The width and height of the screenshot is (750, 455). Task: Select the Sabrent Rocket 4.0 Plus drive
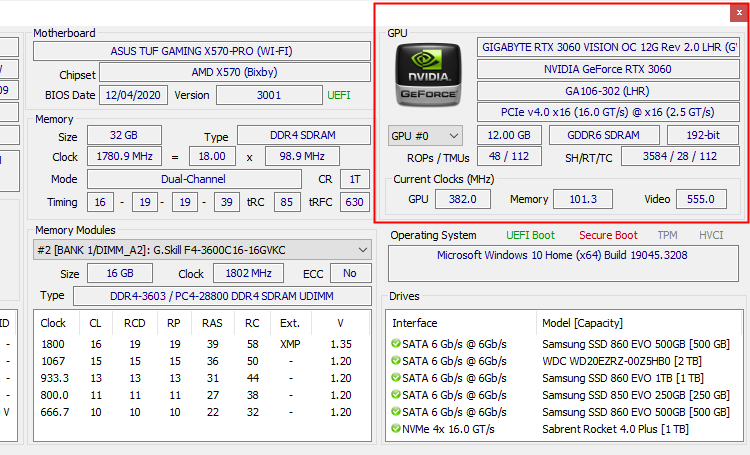coord(615,429)
